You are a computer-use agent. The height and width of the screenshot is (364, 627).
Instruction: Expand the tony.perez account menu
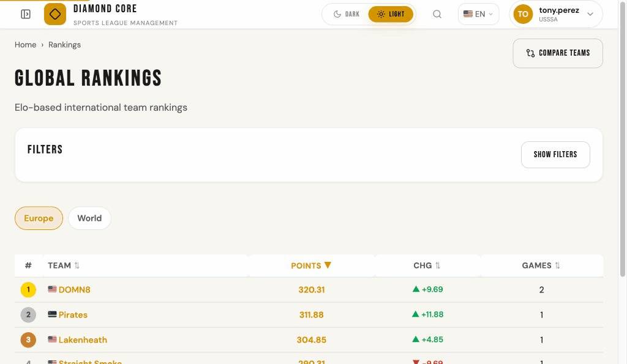coord(555,13)
